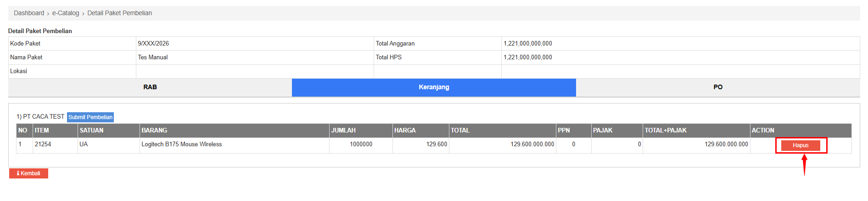Image resolution: width=868 pixels, height=201 pixels.
Task: Click the Detail Paket Pembelian breadcrumb
Action: click(119, 13)
